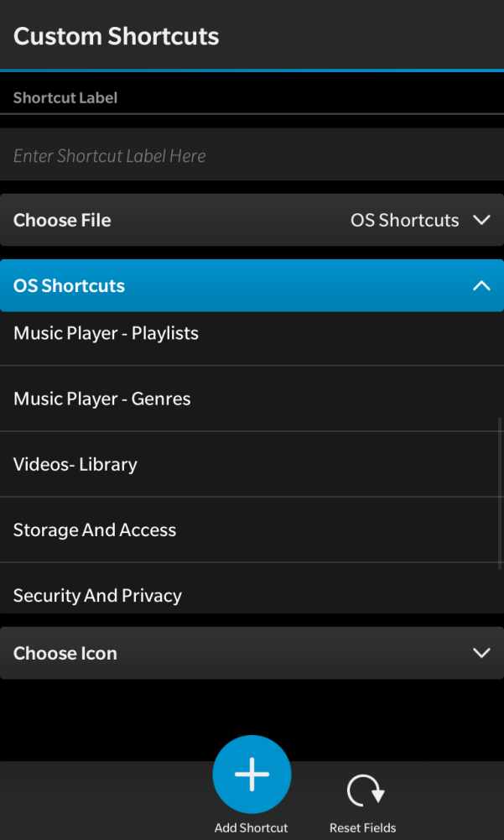Click the 'Add Shortcut' text label

[252, 827]
